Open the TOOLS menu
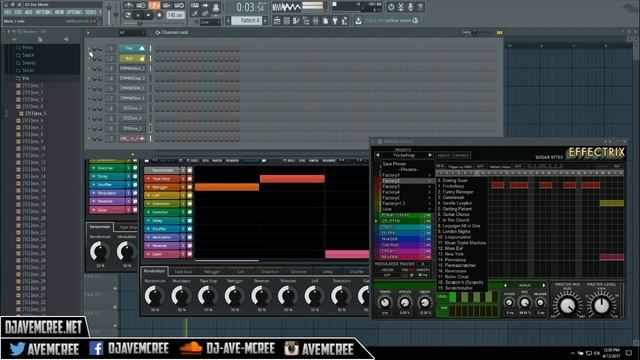Screen dimensions: 640x360 click(x=91, y=13)
